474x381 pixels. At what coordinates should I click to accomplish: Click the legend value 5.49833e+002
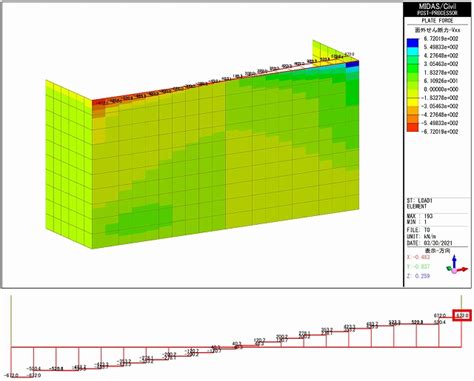tap(441, 47)
